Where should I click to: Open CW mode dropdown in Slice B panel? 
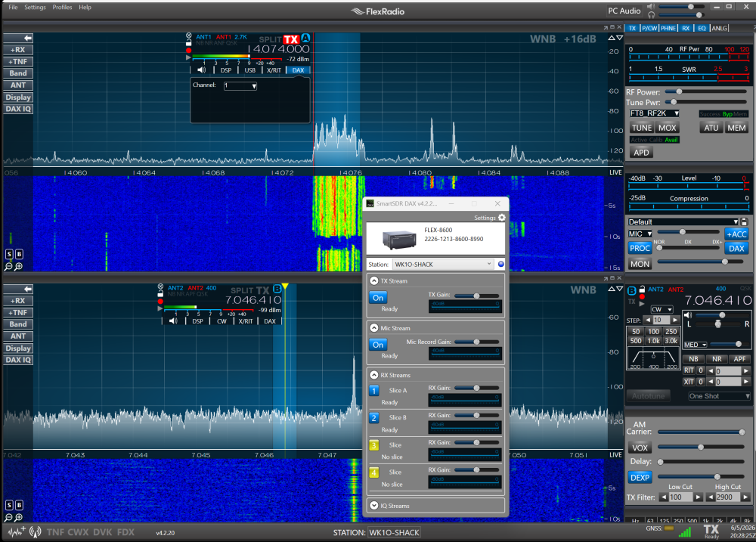tap(661, 309)
